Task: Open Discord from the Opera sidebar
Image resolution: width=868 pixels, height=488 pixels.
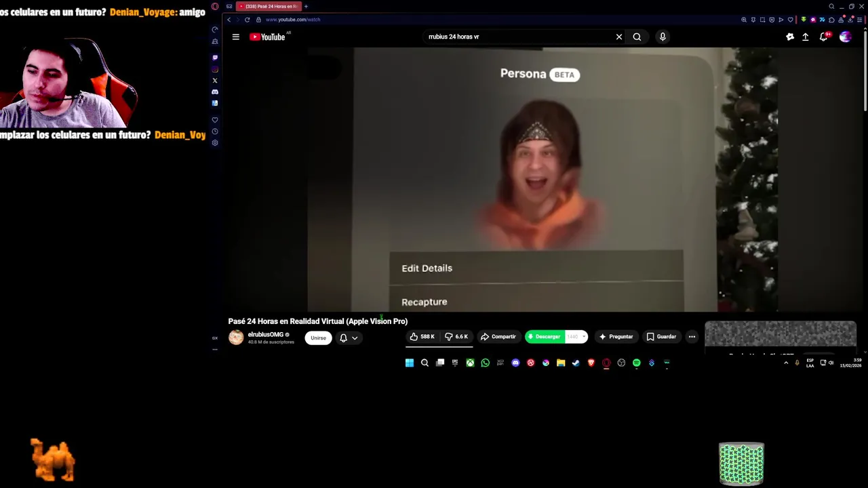Action: point(215,91)
